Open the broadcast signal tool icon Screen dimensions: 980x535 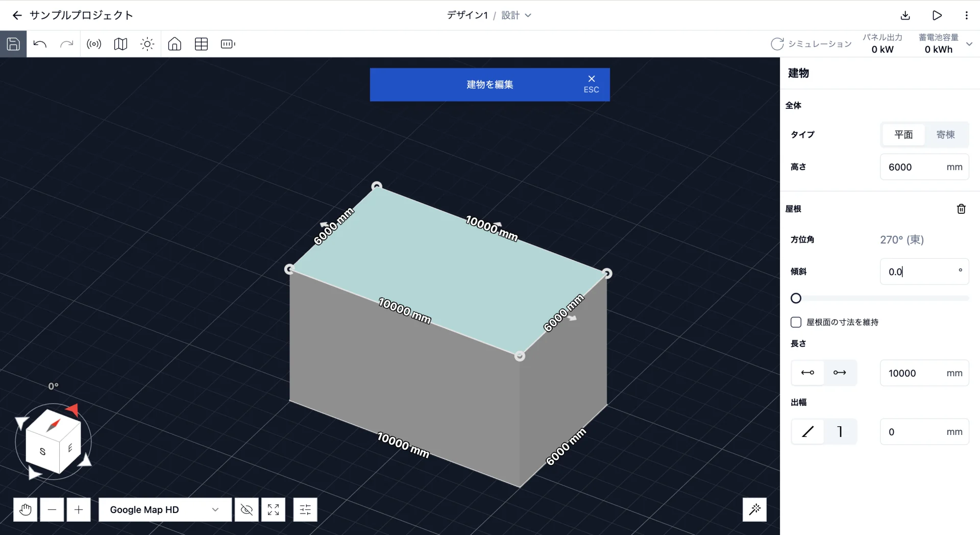pos(94,44)
